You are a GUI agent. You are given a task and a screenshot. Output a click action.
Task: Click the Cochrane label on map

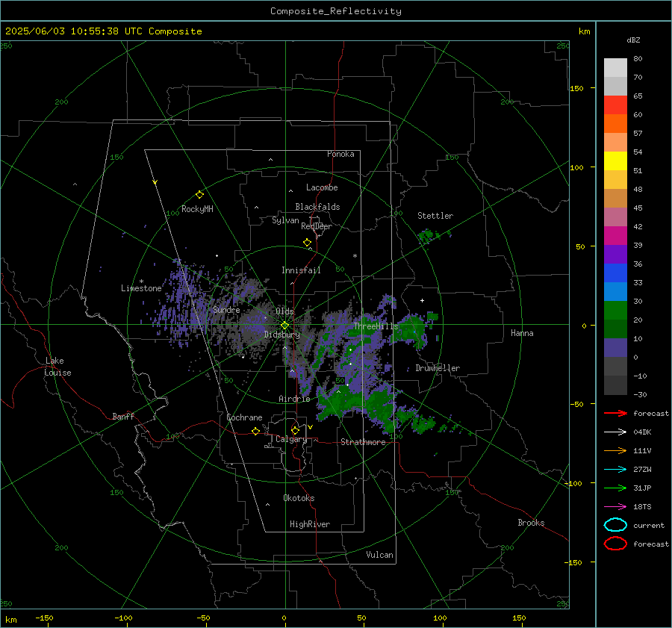[x=244, y=417]
